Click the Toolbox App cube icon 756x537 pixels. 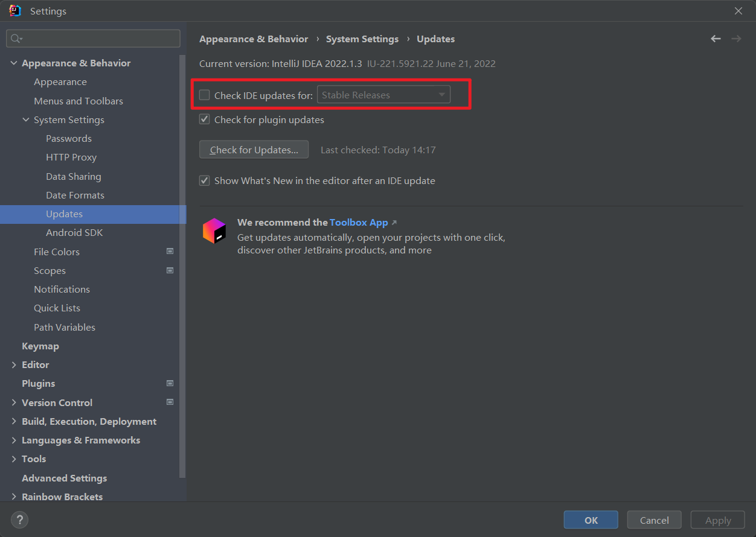214,231
